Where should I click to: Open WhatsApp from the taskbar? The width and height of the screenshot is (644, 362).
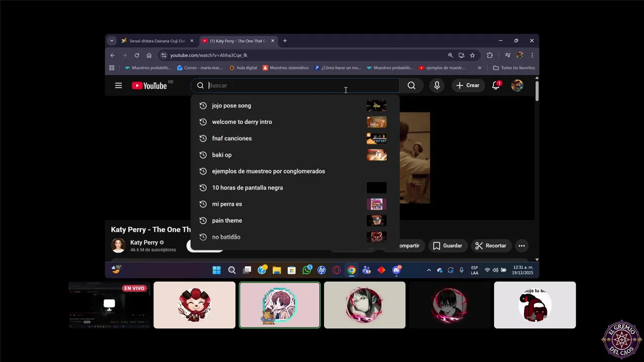[307, 270]
